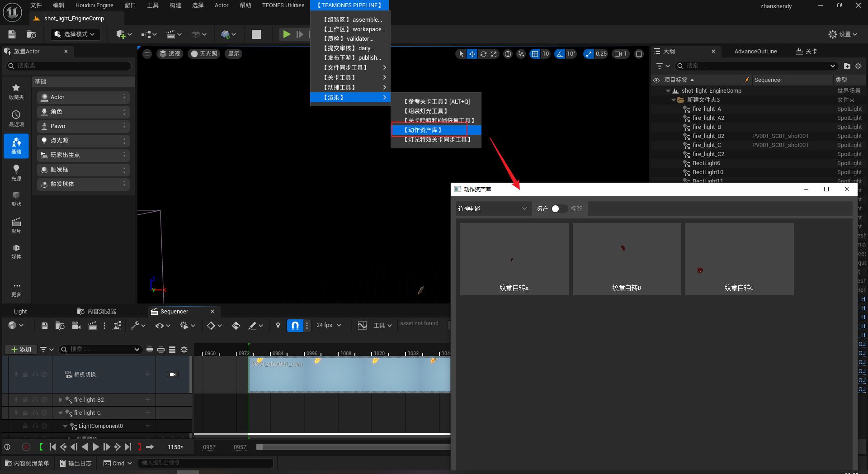Screen dimensions: 868x474
Task: Toggle the Sequencer snapping magnet icon
Action: [x=295, y=325]
